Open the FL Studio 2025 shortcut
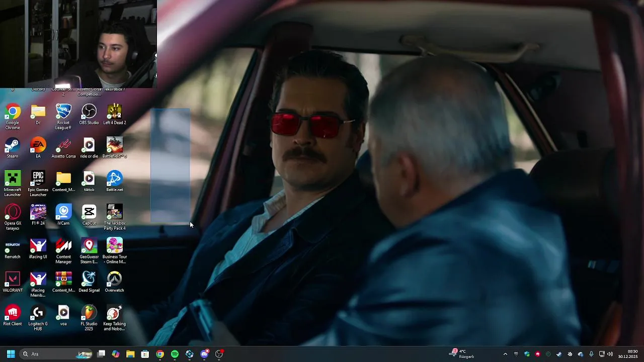The width and height of the screenshot is (644, 362). 89,318
